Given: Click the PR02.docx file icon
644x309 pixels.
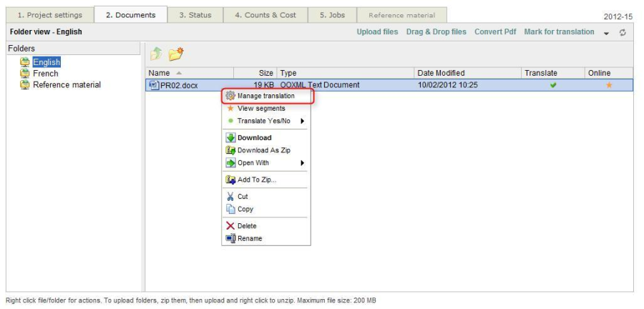Looking at the screenshot, I should click(153, 85).
